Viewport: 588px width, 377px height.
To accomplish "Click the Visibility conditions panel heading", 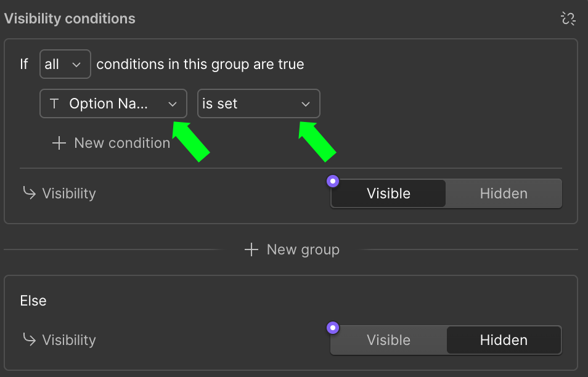I will (x=70, y=18).
